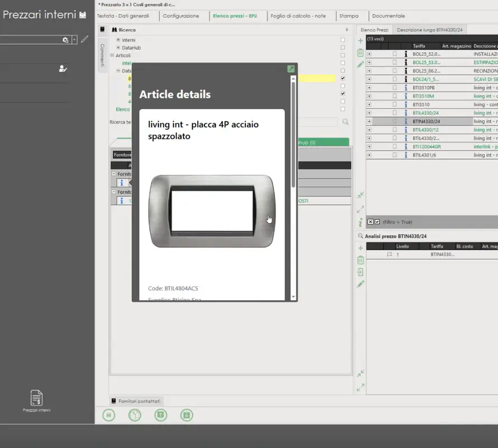Screen dimensions: 498x448
Task: Open the Descrizione lunga BTIN4330/24 tab
Action: pyautogui.click(x=430, y=30)
